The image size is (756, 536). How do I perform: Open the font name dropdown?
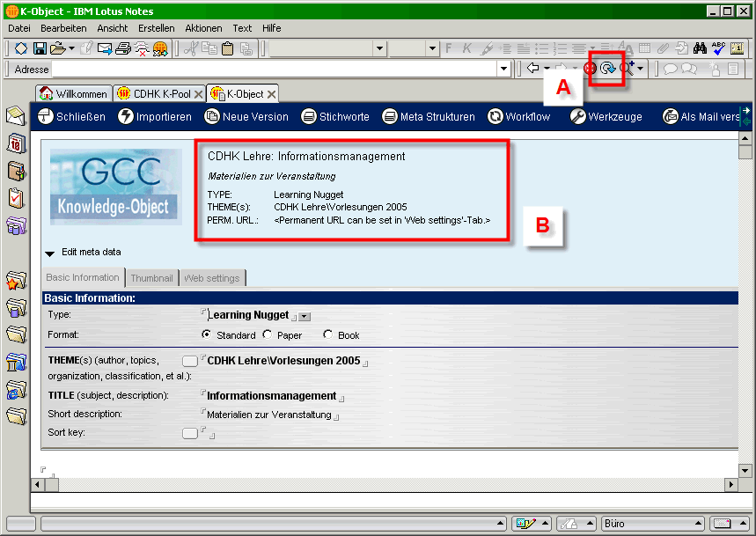379,48
